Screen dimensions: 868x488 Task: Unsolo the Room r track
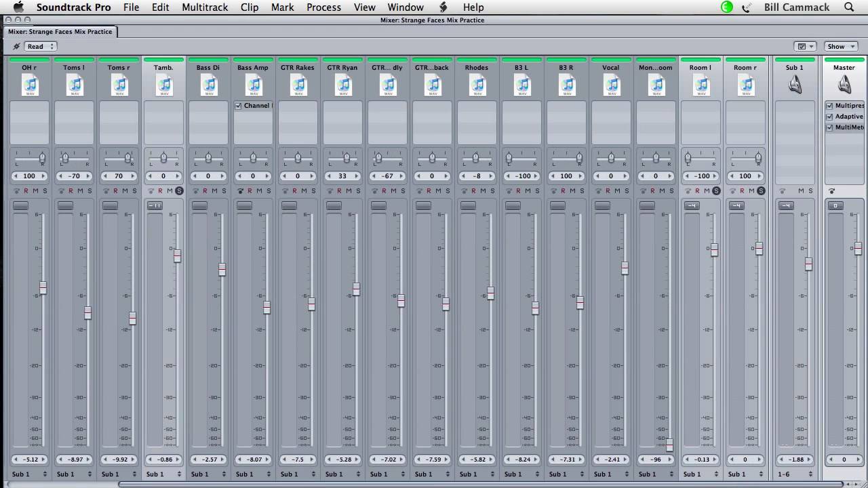click(x=761, y=191)
